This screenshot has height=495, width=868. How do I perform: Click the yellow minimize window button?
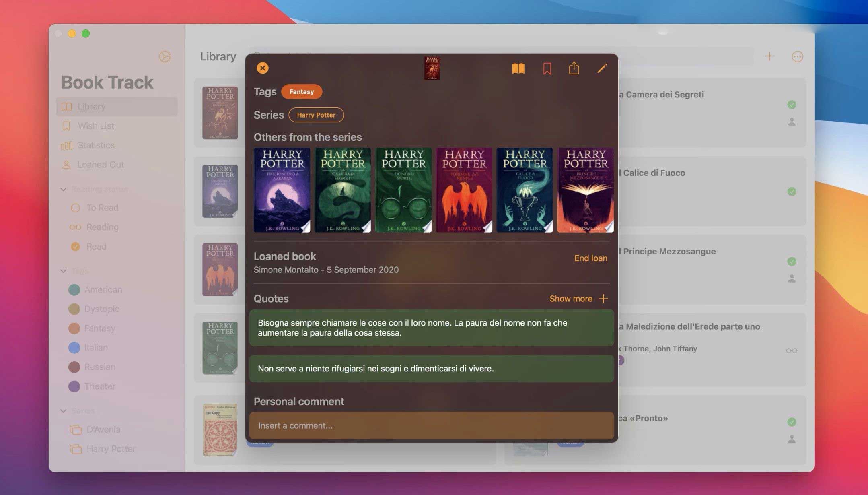pos(72,34)
